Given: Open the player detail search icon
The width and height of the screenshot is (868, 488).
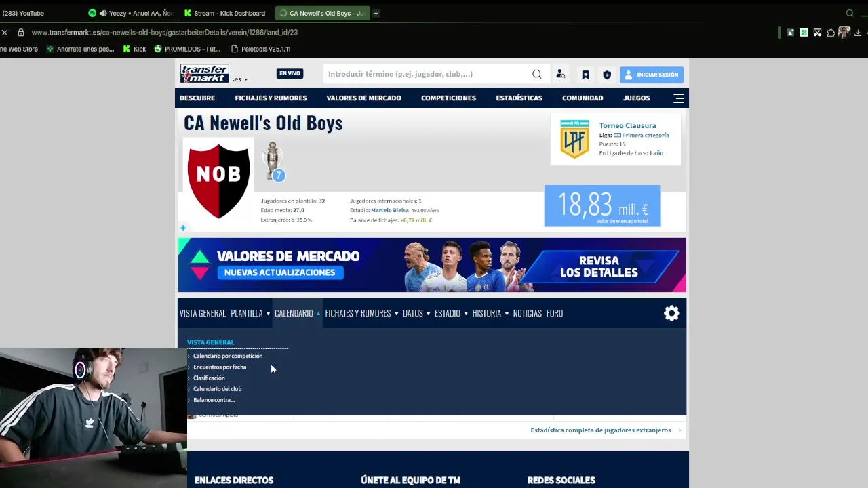Looking at the screenshot, I should click(x=561, y=75).
